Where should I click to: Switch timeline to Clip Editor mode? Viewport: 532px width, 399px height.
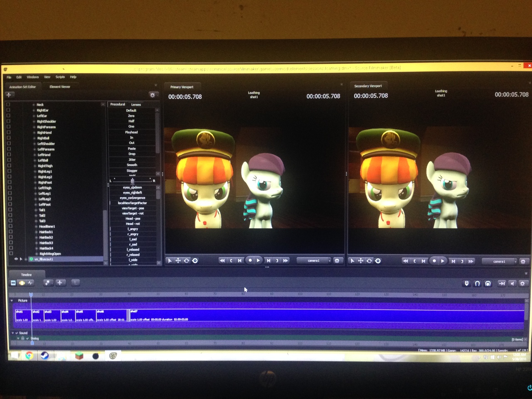click(13, 283)
